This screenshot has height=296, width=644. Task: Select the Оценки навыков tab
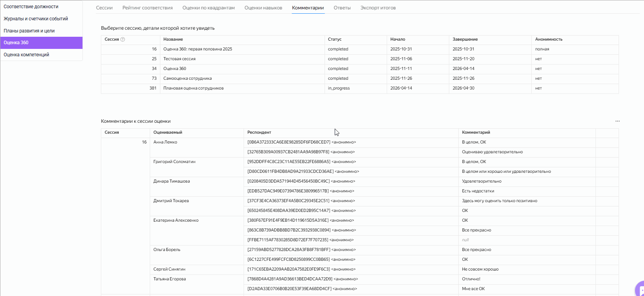263,8
